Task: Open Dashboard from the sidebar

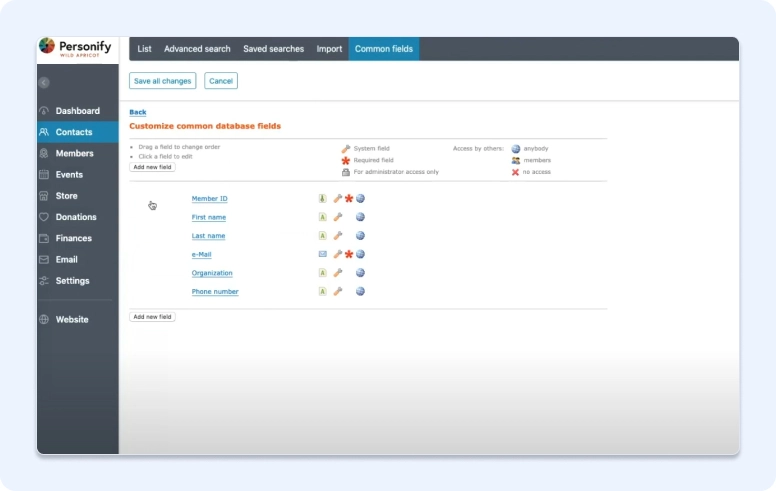Action: pos(78,111)
